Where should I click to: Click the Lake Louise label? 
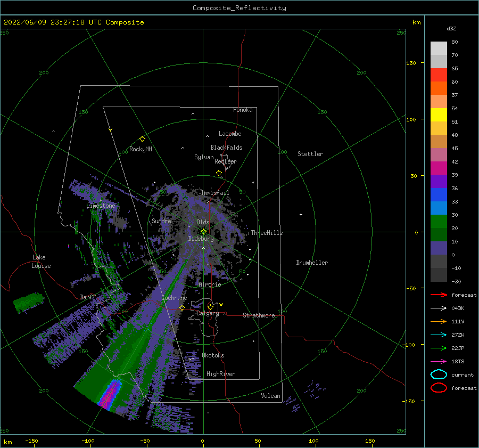coord(41,262)
